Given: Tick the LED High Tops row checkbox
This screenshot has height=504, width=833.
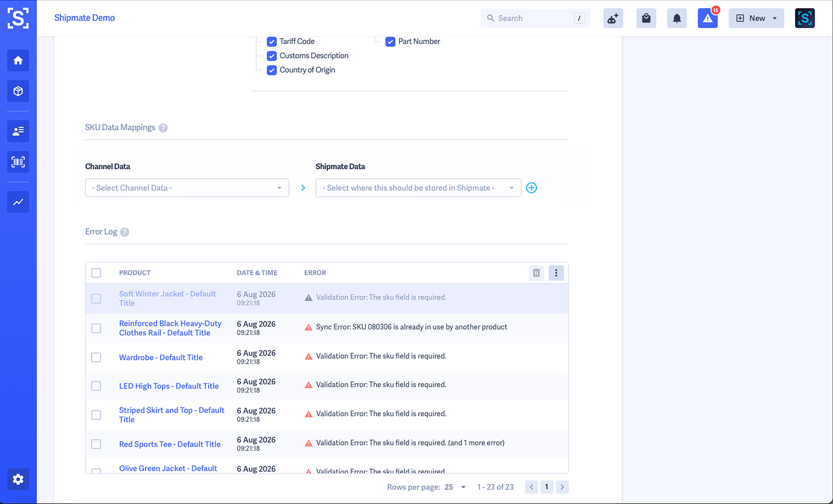Looking at the screenshot, I should pyautogui.click(x=96, y=386).
